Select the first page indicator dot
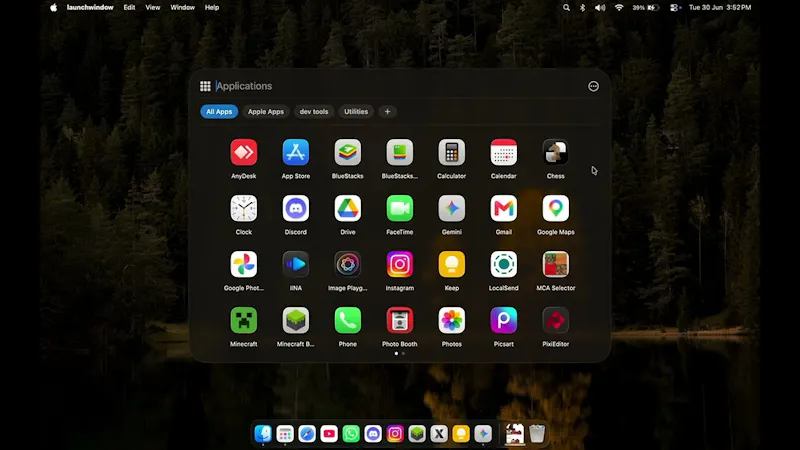 tap(396, 353)
